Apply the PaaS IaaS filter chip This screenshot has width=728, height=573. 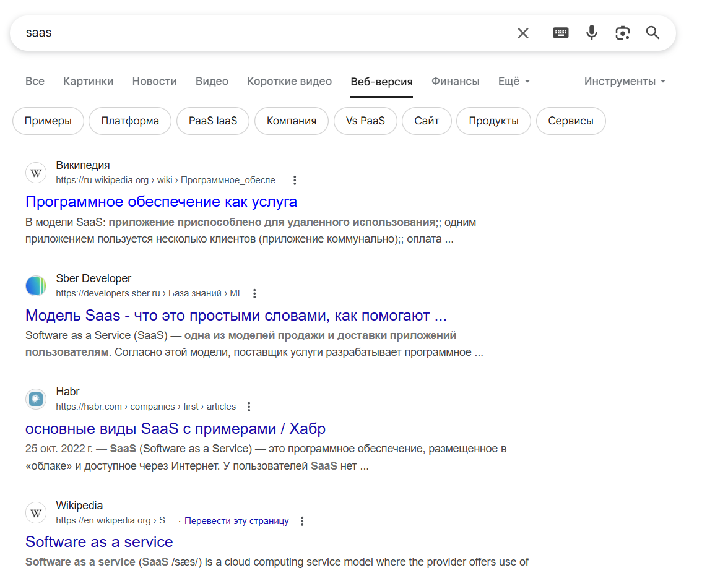click(x=213, y=121)
